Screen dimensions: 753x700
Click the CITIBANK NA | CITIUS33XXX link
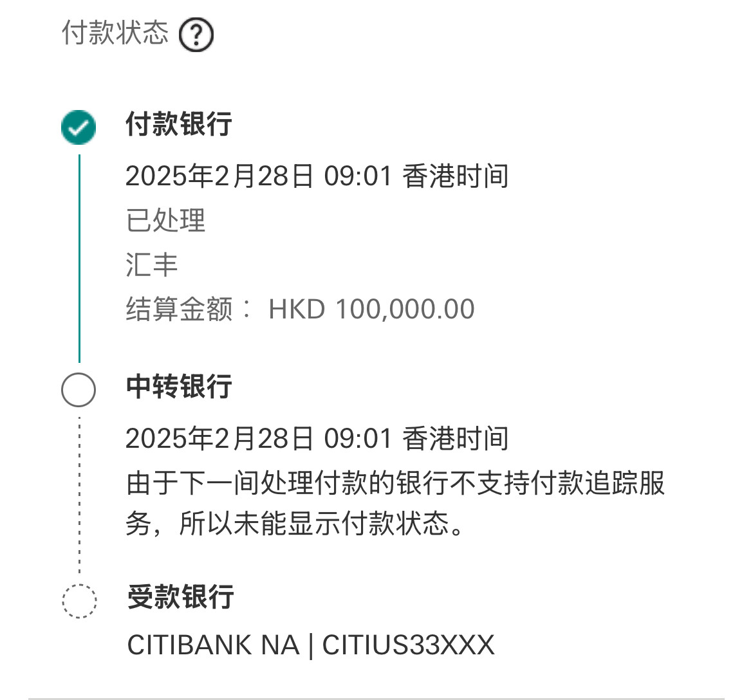pos(310,645)
